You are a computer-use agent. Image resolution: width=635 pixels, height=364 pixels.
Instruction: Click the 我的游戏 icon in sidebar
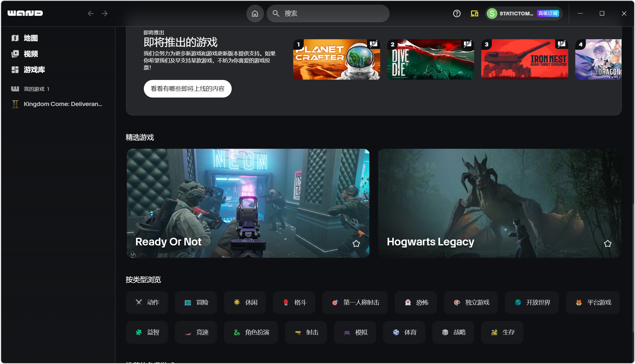click(x=15, y=89)
